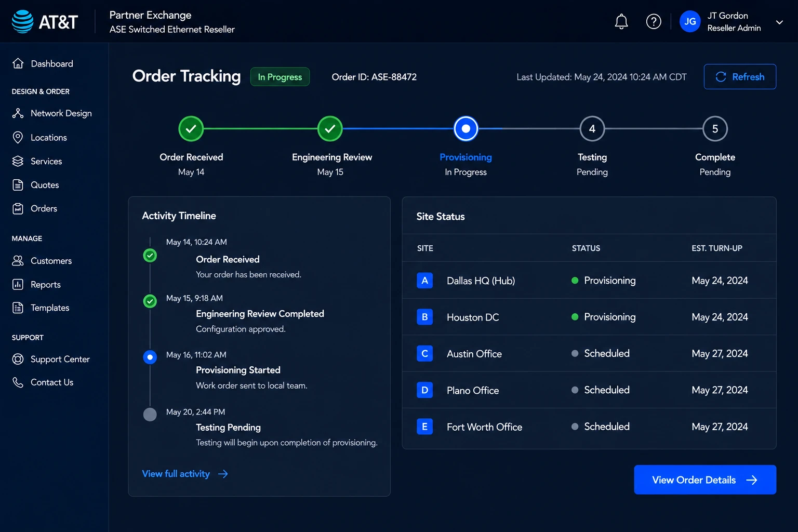The width and height of the screenshot is (798, 532).
Task: Open the help question mark icon
Action: (x=654, y=21)
